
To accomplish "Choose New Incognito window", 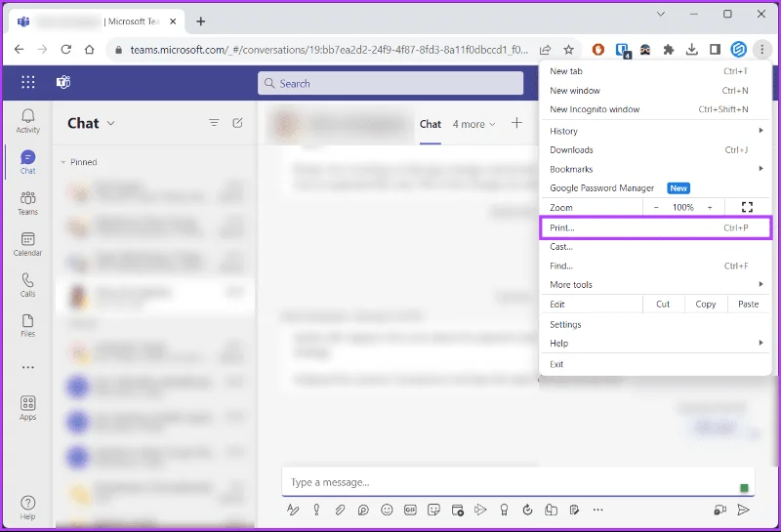I will tap(655, 109).
